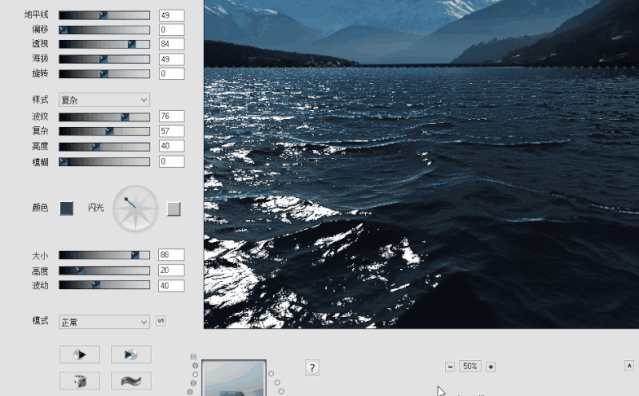
Task: Click the small square icon above preset dots
Action: tap(193, 356)
